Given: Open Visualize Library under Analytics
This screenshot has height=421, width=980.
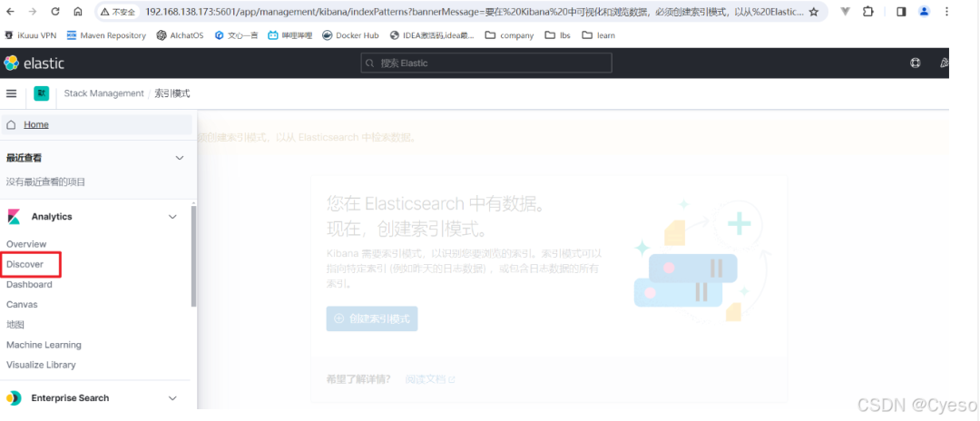Looking at the screenshot, I should click(41, 365).
